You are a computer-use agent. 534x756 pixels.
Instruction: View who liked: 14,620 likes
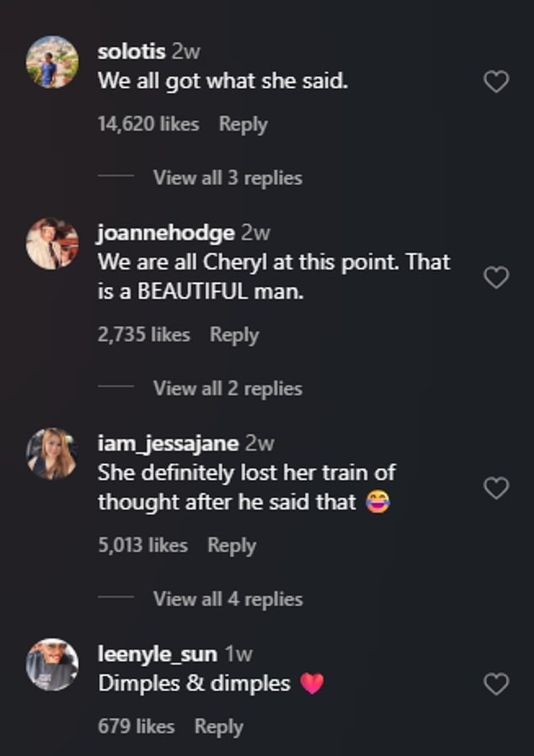148,124
